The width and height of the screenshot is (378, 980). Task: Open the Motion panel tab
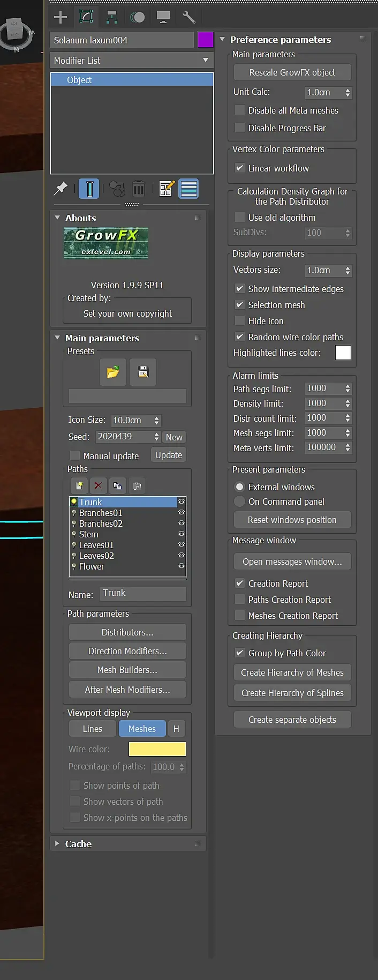point(137,17)
